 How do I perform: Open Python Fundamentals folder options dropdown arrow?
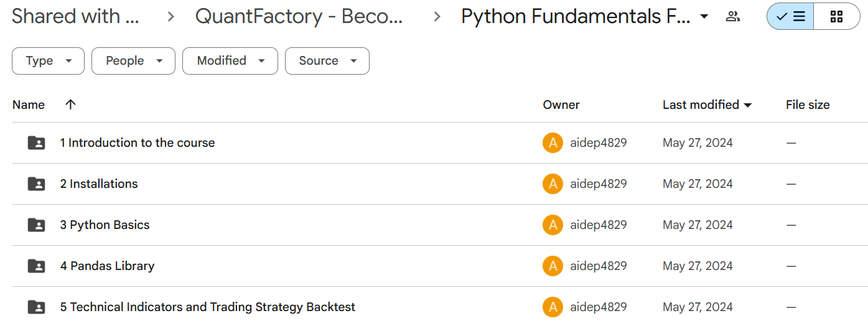coord(704,17)
